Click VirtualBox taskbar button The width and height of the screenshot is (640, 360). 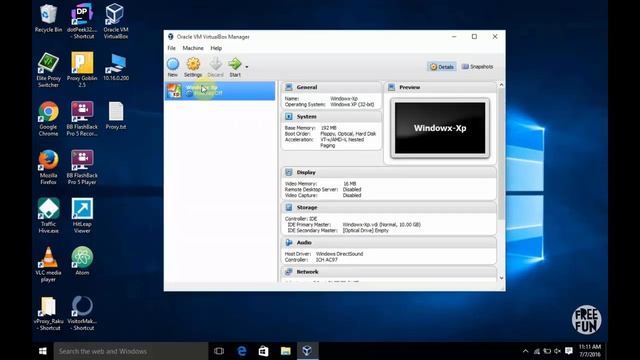pos(307,351)
